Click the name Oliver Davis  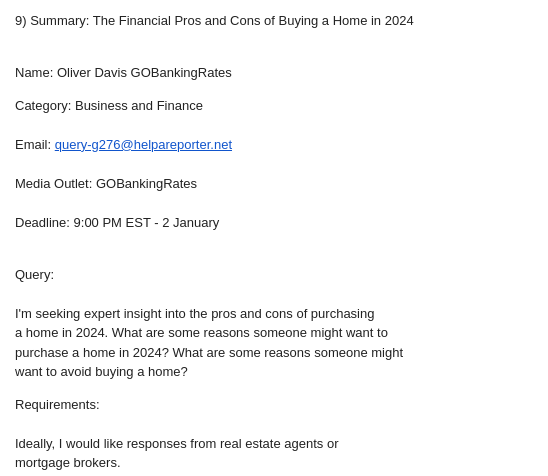[92, 73]
